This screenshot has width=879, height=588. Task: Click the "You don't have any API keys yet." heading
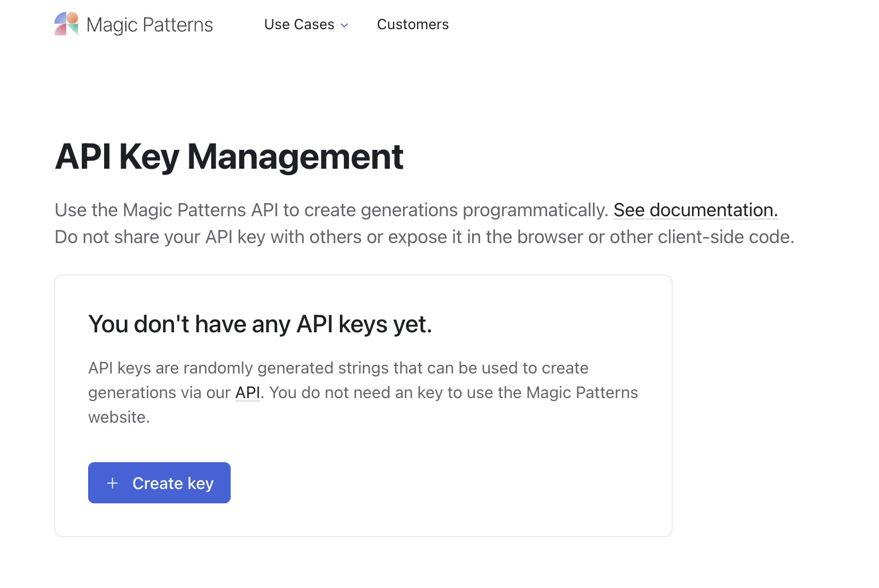tap(260, 324)
